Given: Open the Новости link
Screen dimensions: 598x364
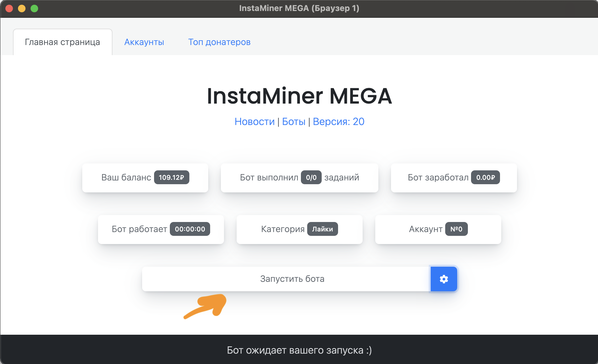Looking at the screenshot, I should [255, 122].
